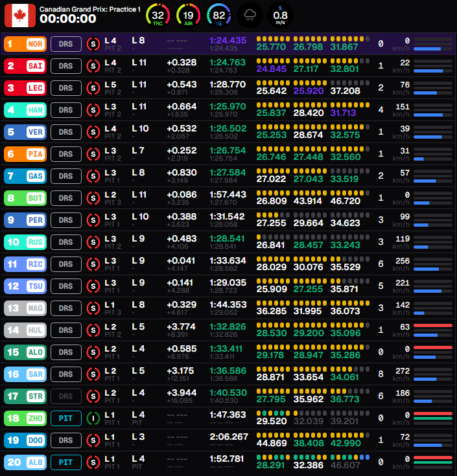Click PER's sector time 27.255
457x476 pixels.
coord(272,223)
